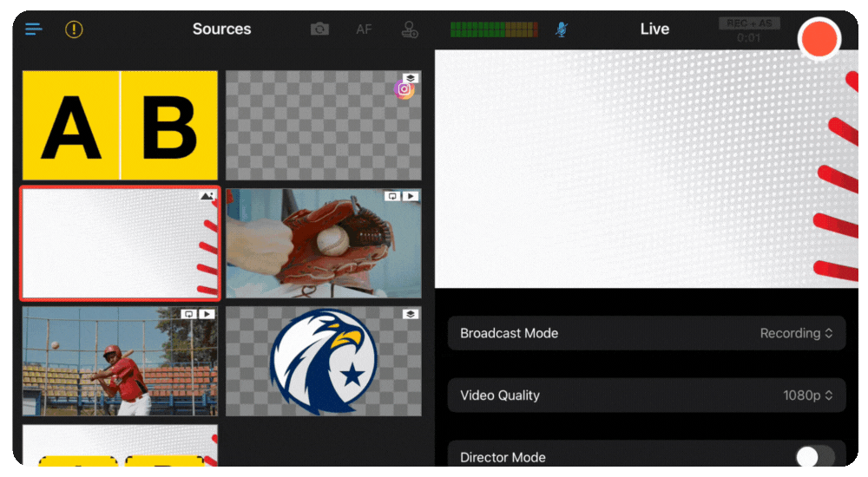Screen dimensions: 868x477
Task: Click play icon on baseball batter clip
Action: coord(207,314)
